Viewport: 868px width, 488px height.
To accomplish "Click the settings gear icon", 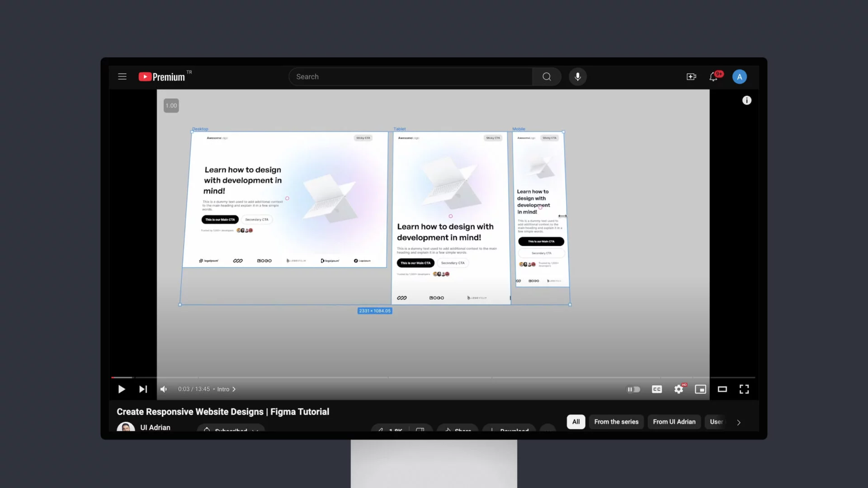I will [679, 389].
